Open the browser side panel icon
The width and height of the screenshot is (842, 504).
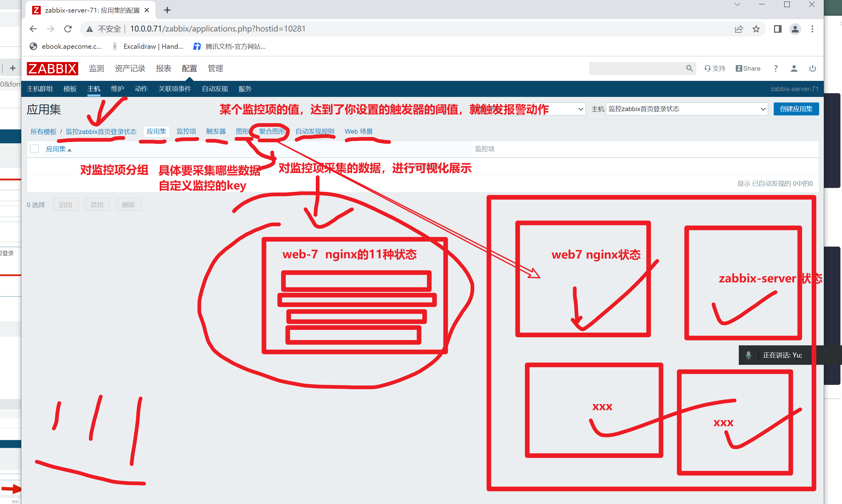coord(777,29)
